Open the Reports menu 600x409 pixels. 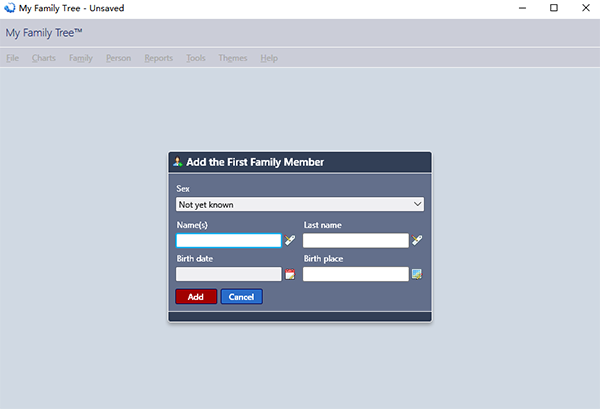click(x=158, y=58)
